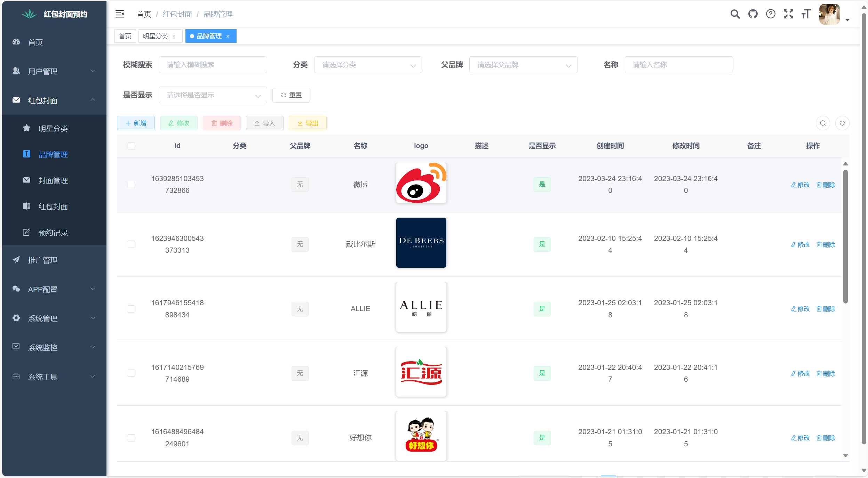Image resolution: width=868 pixels, height=478 pixels.
Task: Check the 微博 row checkbox
Action: pos(131,184)
